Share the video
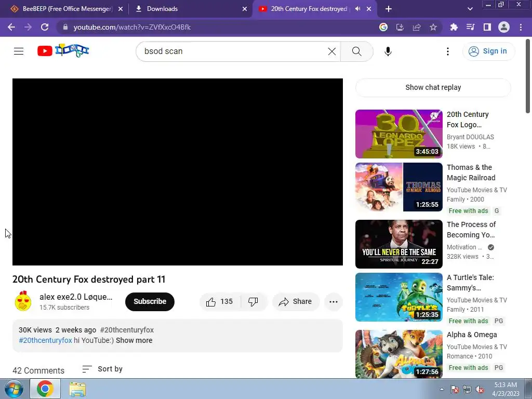The width and height of the screenshot is (532, 399). point(296,302)
